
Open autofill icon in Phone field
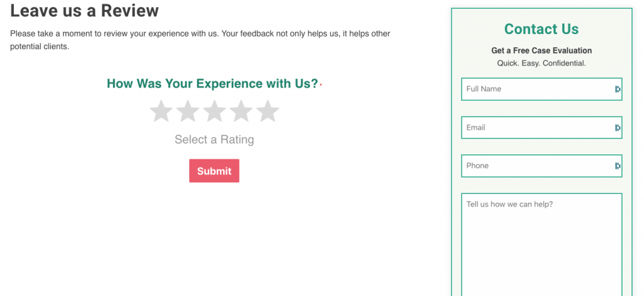coord(618,166)
